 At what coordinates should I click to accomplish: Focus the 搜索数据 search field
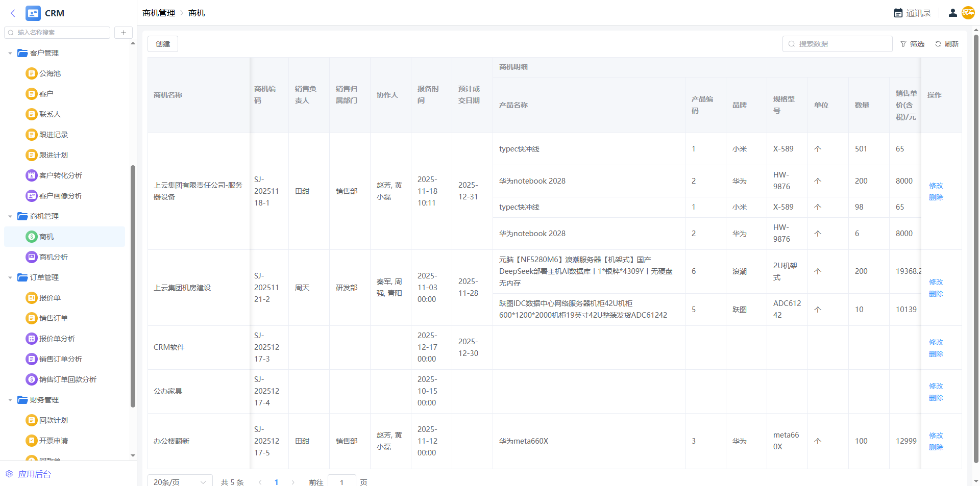(842, 44)
